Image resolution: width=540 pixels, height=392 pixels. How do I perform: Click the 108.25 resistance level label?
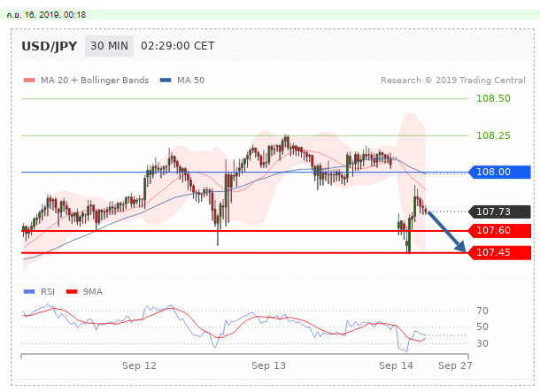(493, 135)
